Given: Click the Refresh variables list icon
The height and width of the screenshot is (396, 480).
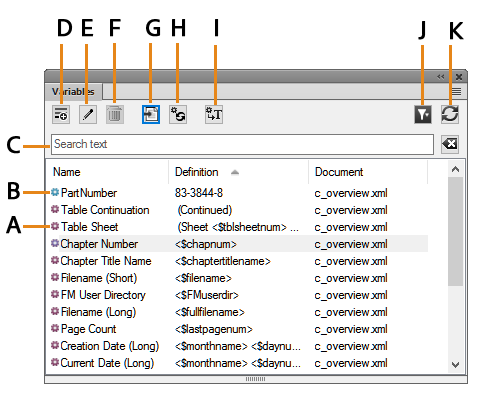Looking at the screenshot, I should pos(450,115).
